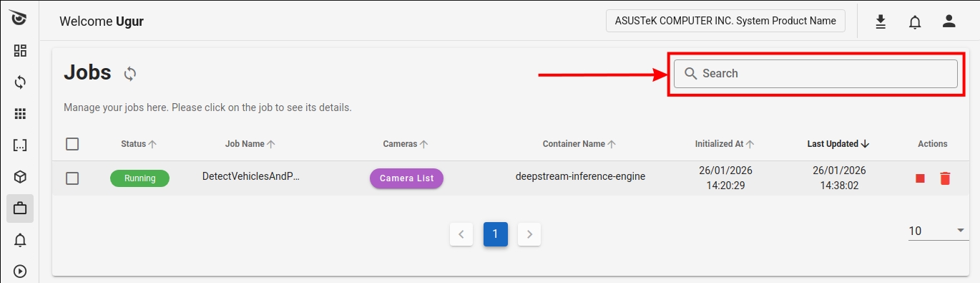Open the user account icon
This screenshot has width=980, height=283.
coord(949,21)
